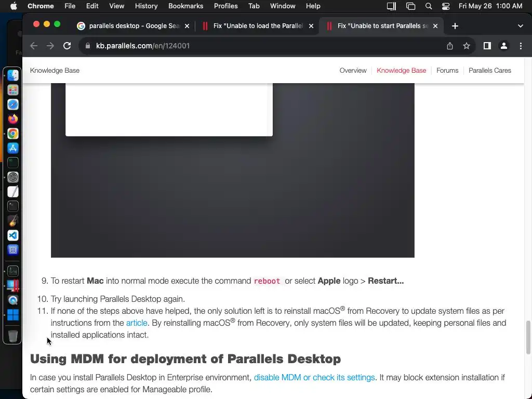Open the Window menu
This screenshot has height=399, width=532.
click(283, 6)
